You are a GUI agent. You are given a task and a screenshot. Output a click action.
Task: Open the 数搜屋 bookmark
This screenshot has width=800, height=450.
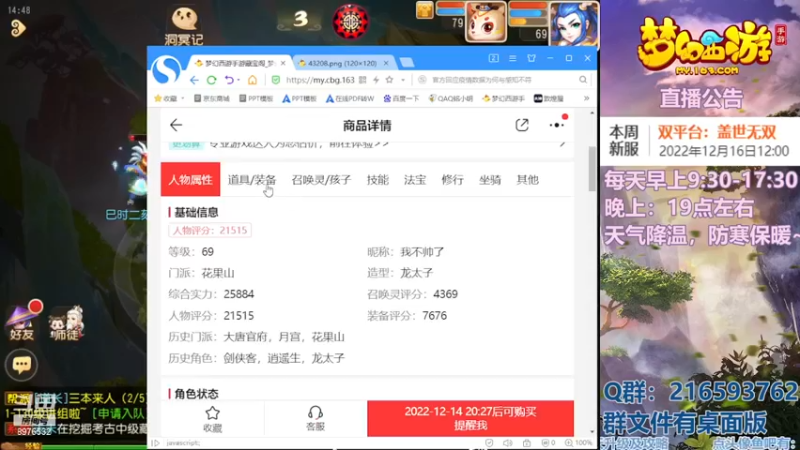[x=548, y=98]
